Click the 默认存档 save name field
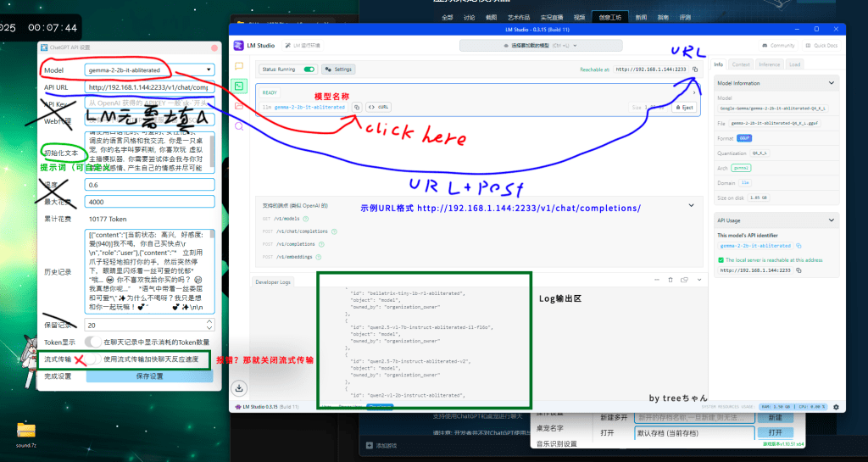868x462 pixels. (x=695, y=432)
